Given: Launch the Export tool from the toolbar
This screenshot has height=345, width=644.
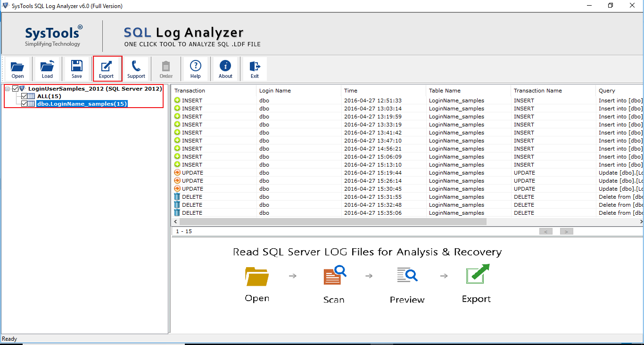Looking at the screenshot, I should click(107, 69).
